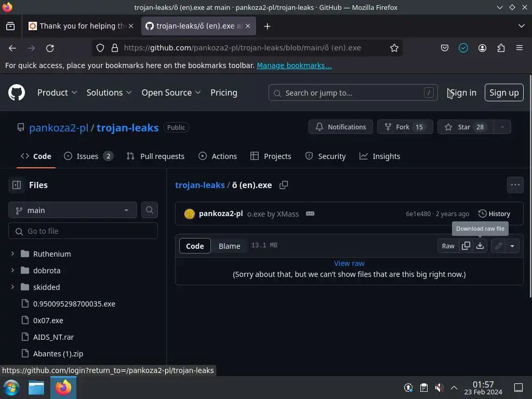The image size is (532, 399).
Task: Open the Insights tab
Action: tap(380, 156)
